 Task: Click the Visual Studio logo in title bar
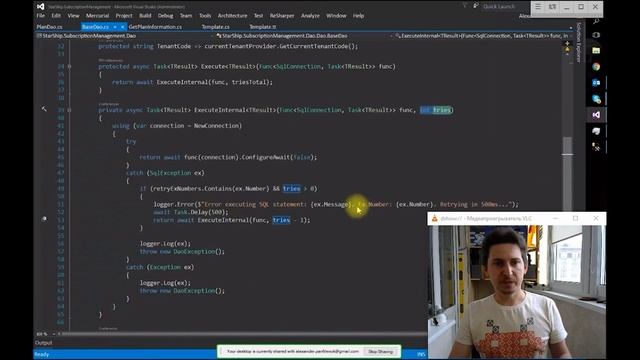tap(40, 6)
